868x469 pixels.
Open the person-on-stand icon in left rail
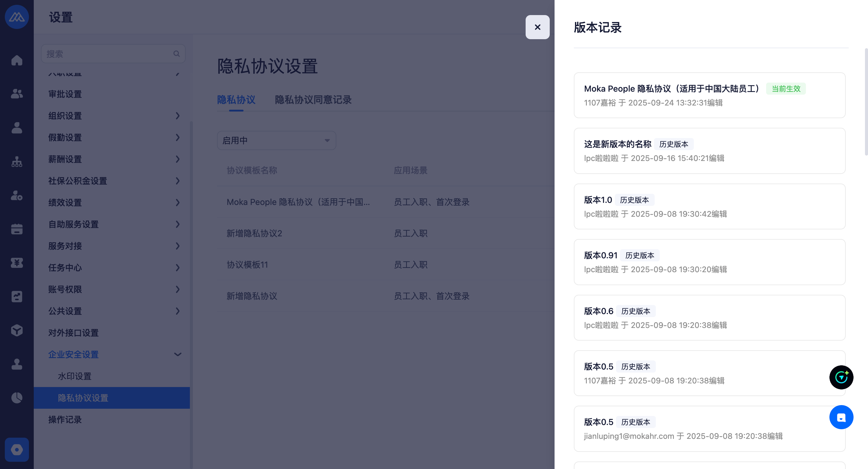click(x=17, y=364)
